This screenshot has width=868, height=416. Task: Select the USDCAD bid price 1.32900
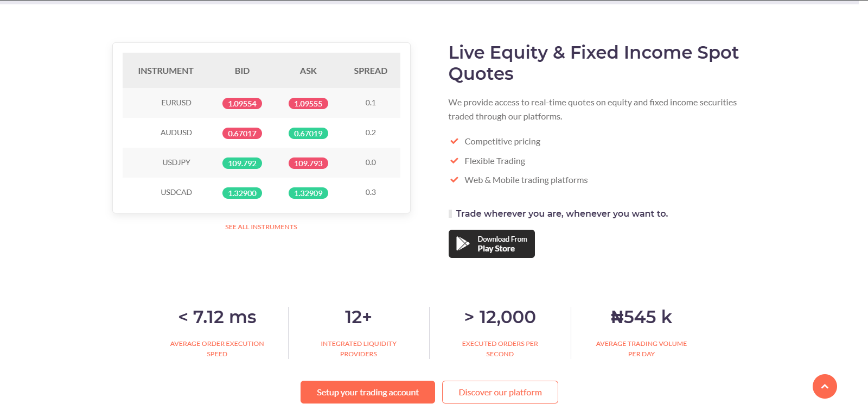[x=242, y=193]
